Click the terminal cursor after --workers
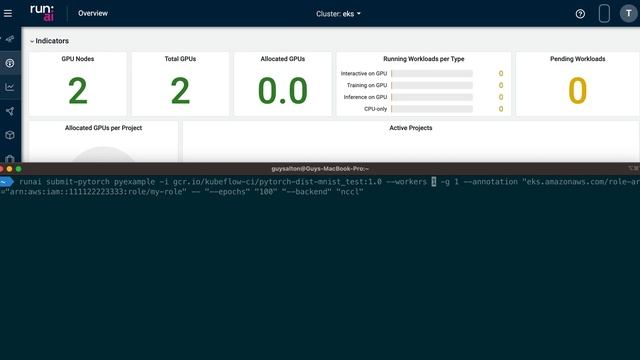640x360 pixels. point(433,182)
